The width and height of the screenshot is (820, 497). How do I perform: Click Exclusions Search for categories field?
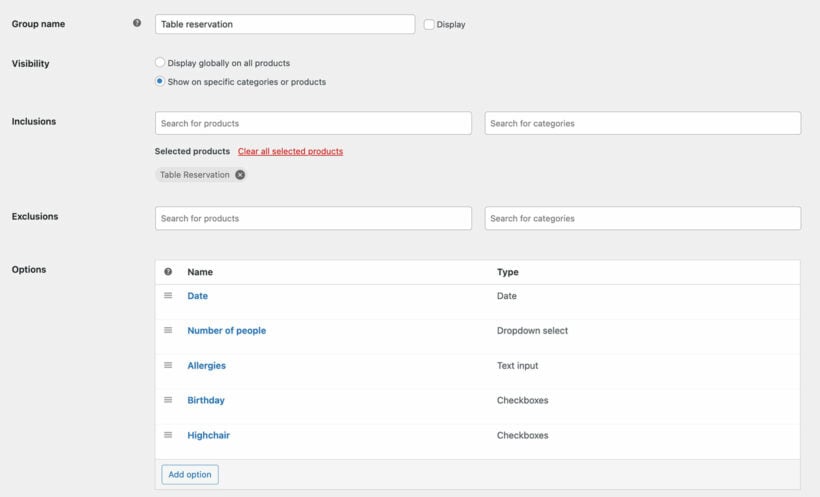[x=643, y=218]
